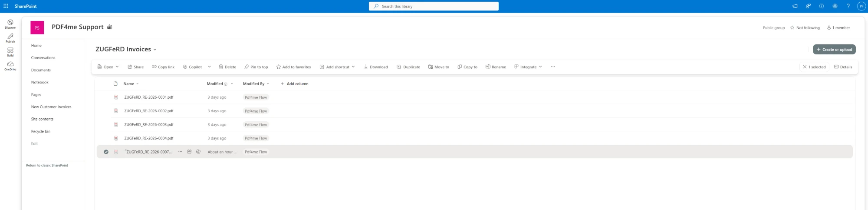Open Notebook in site navigation
868x210 pixels.
pyautogui.click(x=40, y=82)
